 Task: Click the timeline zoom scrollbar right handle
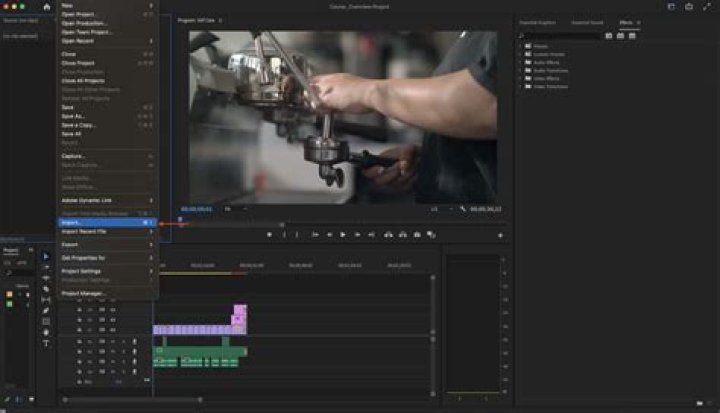[200, 400]
